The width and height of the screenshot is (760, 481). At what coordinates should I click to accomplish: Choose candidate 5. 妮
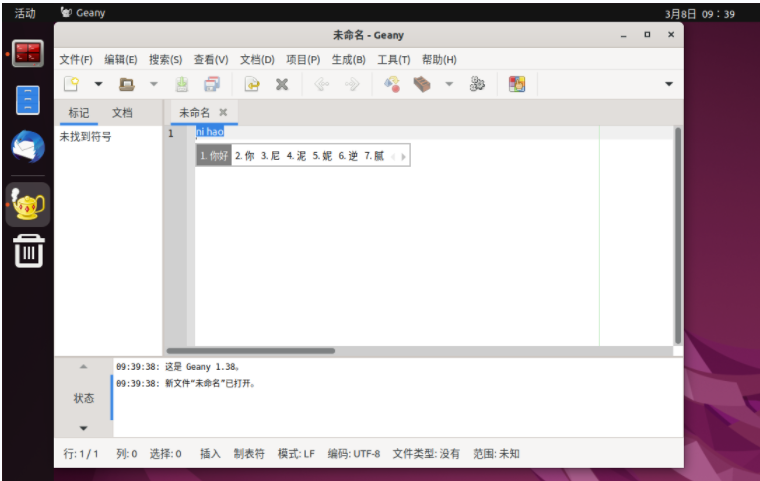[x=322, y=156]
